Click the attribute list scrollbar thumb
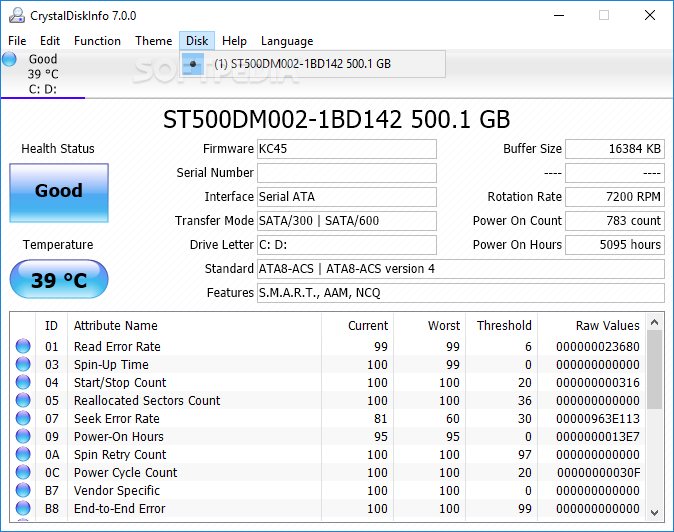 [x=655, y=370]
